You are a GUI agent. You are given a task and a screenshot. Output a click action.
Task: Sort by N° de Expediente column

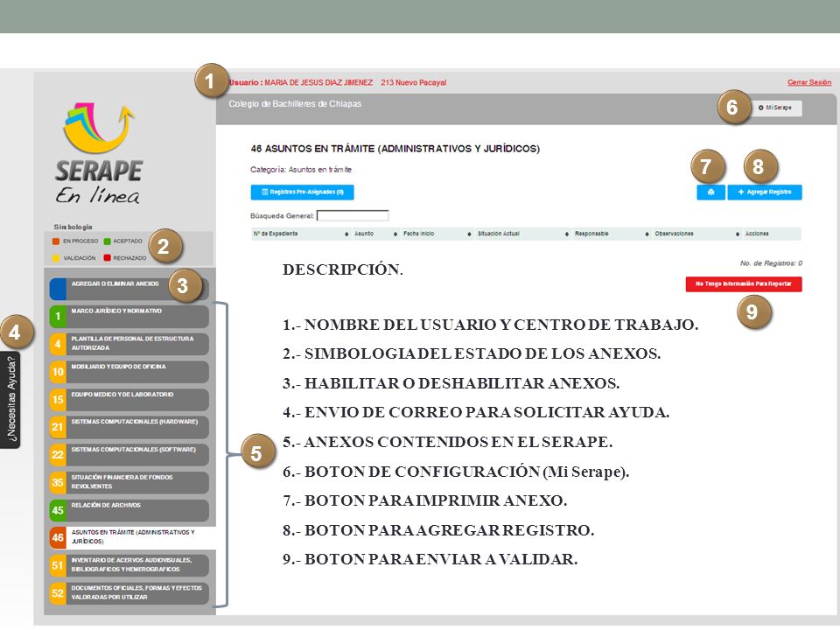(301, 234)
